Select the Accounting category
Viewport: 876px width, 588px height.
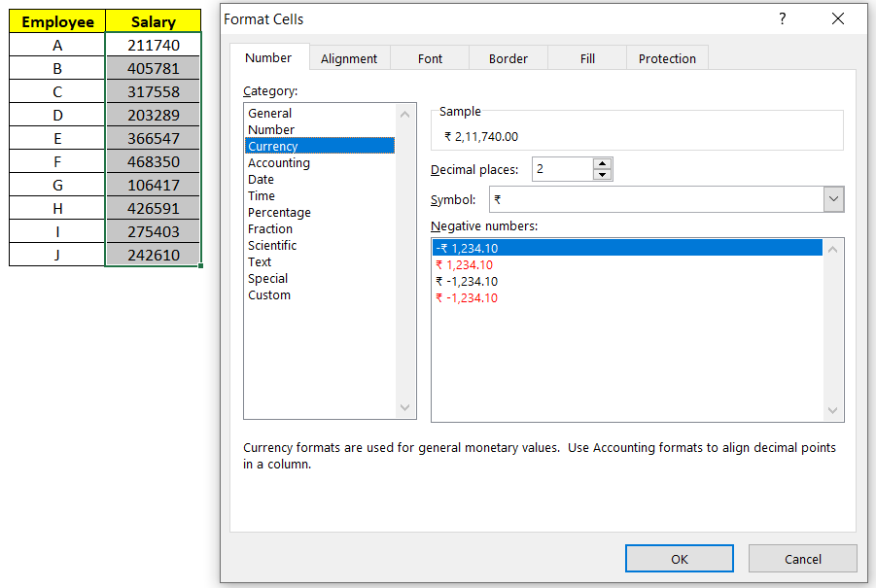279,162
